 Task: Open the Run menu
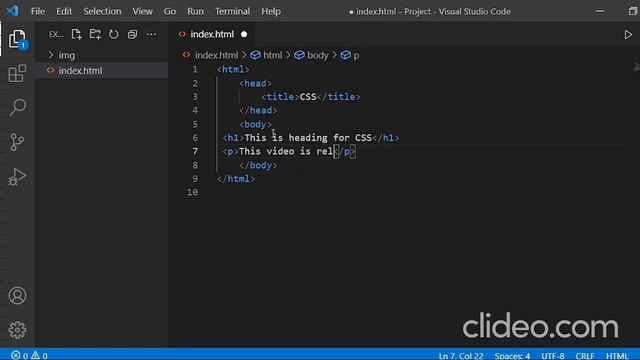tap(196, 11)
